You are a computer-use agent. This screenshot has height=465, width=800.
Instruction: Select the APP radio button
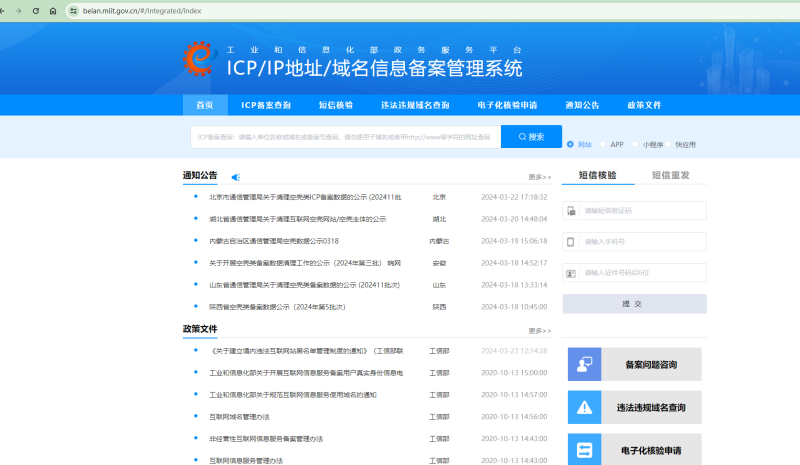(603, 144)
